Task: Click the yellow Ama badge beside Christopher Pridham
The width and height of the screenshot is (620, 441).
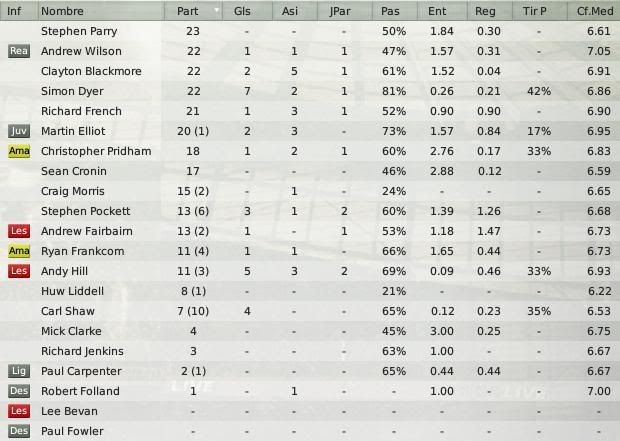Action: 19,151
